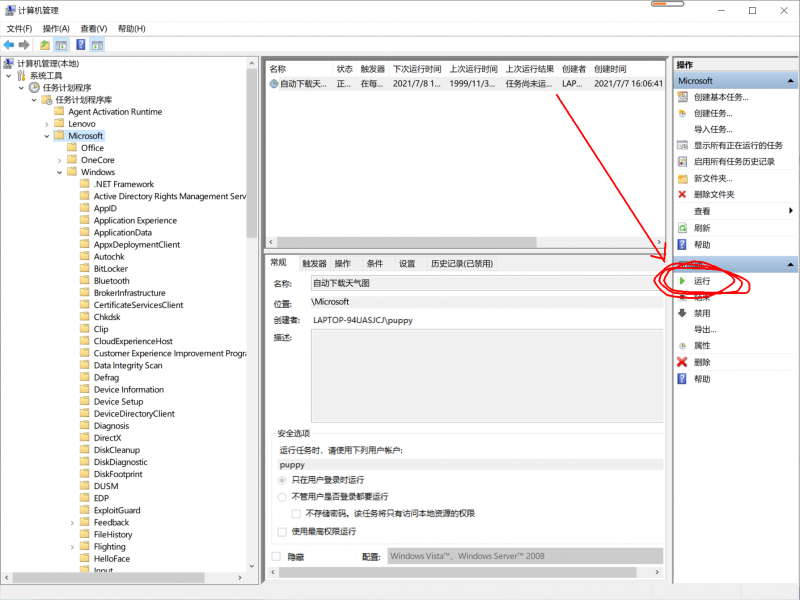Click the 创建基本任务 icon in actions pane
This screenshot has width=800, height=600.
[x=683, y=97]
